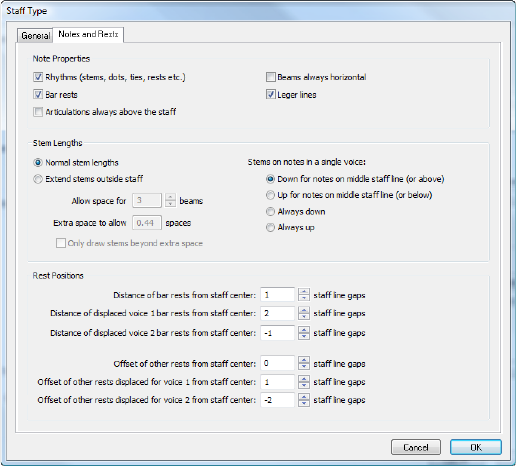Click the Cancel button
The height and width of the screenshot is (466, 516).
point(416,447)
